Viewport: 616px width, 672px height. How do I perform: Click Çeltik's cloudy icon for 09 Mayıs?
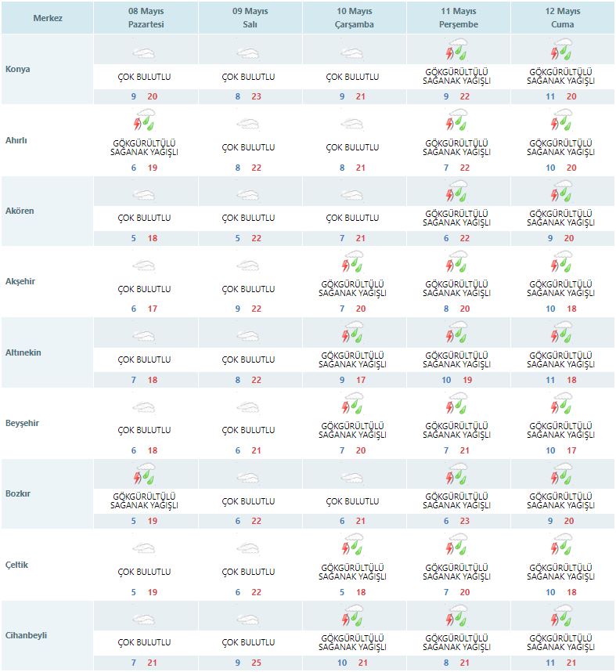[248, 548]
